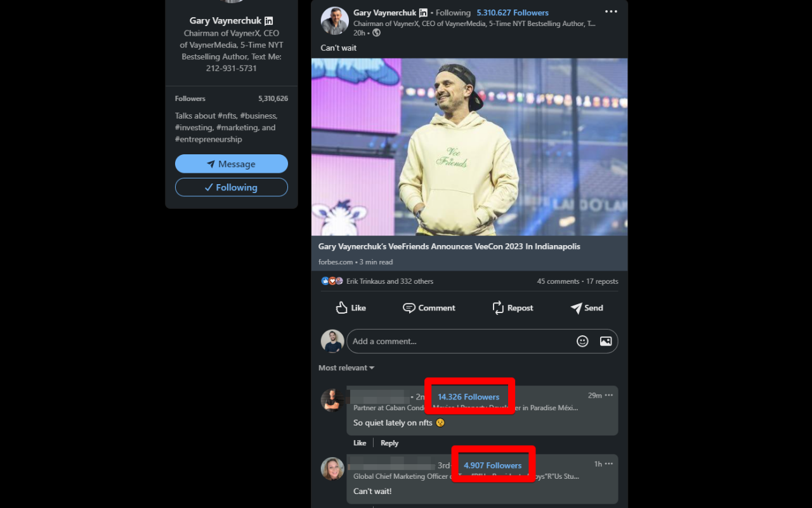Click inside the Add a comment field
The height and width of the screenshot is (508, 812).
click(460, 341)
